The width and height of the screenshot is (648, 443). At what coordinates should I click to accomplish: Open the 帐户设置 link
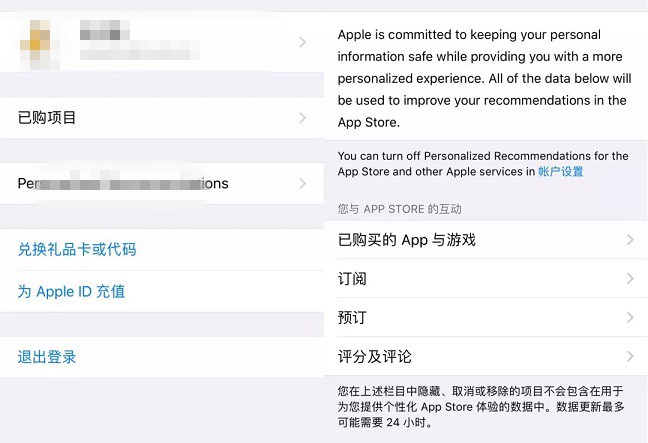[560, 172]
